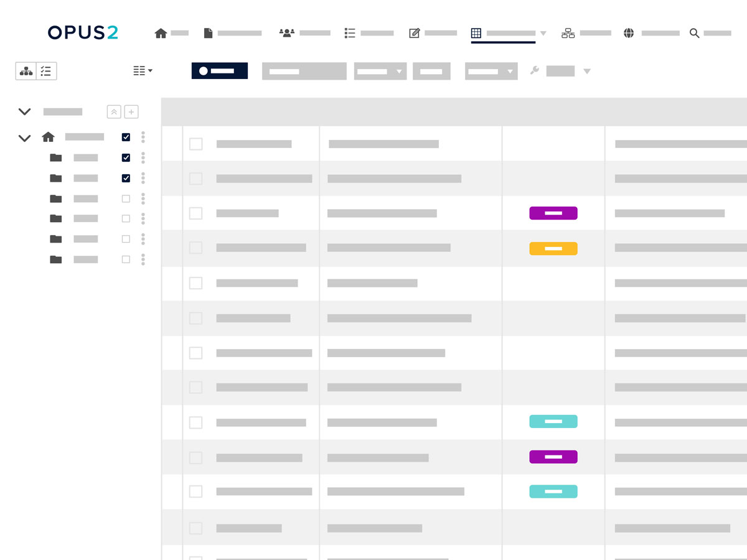Click the OPUS 2 logo
747x560 pixels.
[x=82, y=32]
